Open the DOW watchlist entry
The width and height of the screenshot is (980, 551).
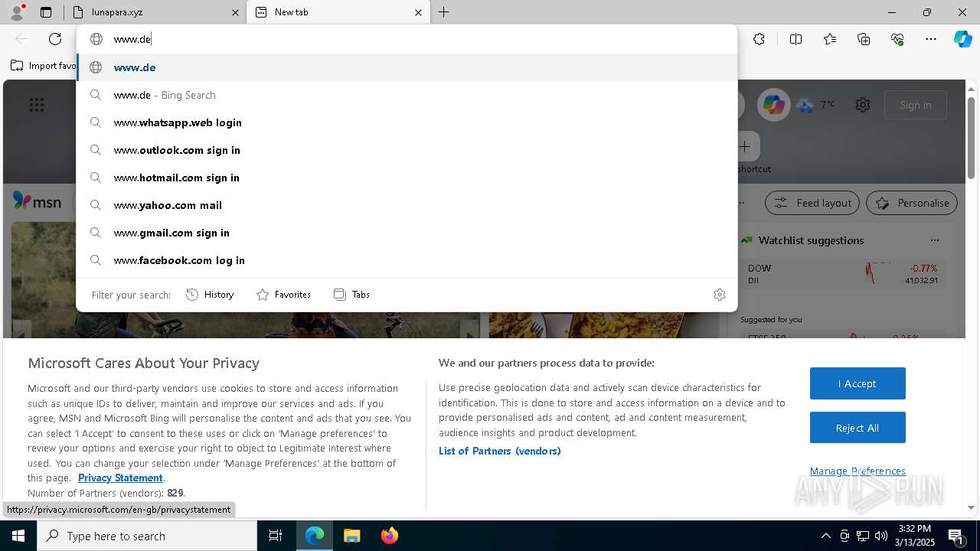tap(842, 274)
